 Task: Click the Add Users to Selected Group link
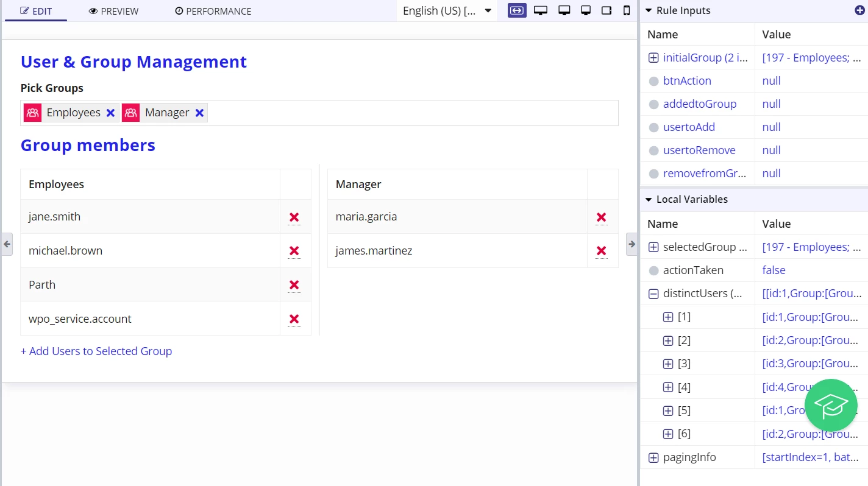[x=96, y=351]
